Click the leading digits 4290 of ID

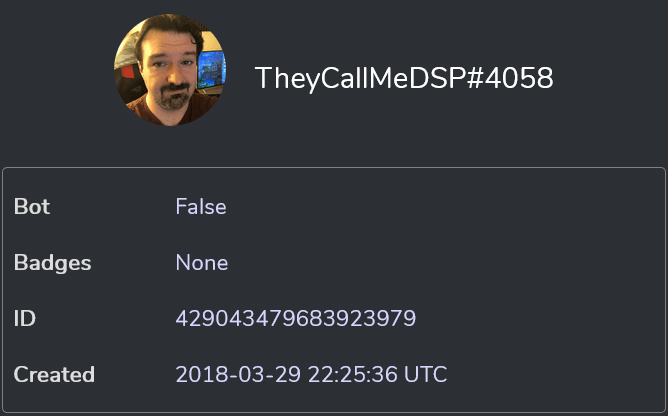[202, 318]
